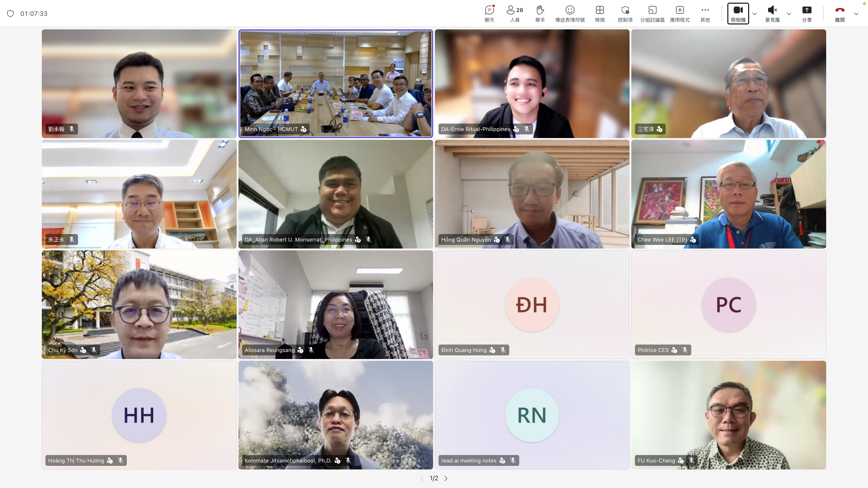Image resolution: width=868 pixels, height=488 pixels.
Task: Select Minh Ngọc - HCMUT video tile
Action: click(x=336, y=84)
